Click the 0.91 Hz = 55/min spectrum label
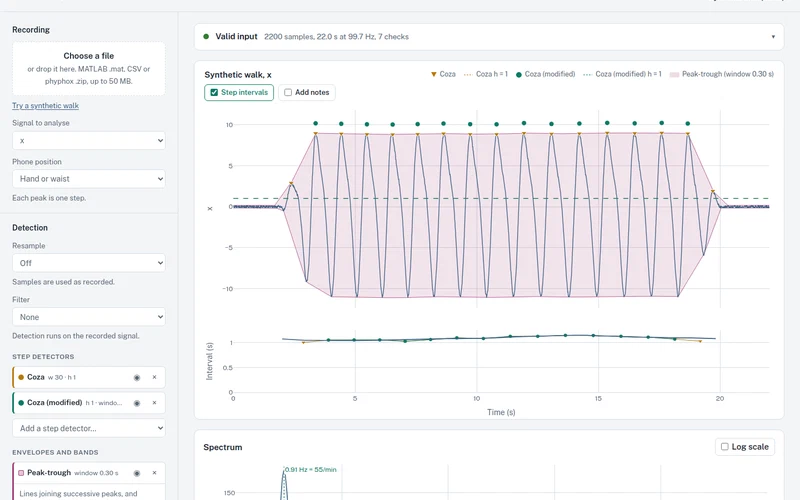The height and width of the screenshot is (500, 800). click(x=310, y=469)
